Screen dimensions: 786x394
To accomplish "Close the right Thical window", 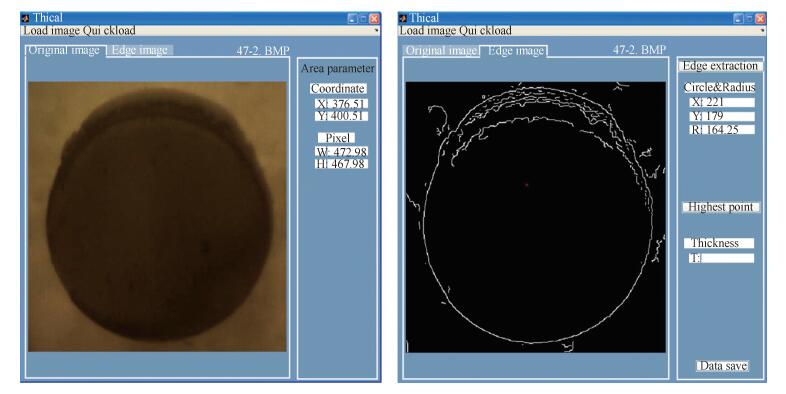I will [760, 19].
